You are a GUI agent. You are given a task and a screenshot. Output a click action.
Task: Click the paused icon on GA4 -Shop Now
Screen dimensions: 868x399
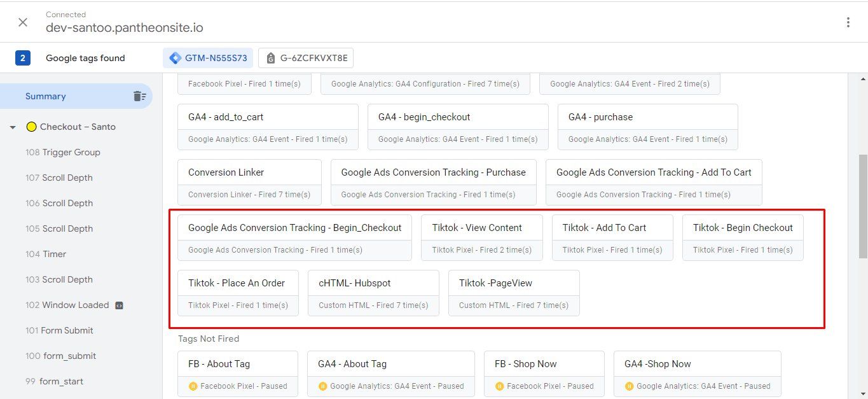pyautogui.click(x=629, y=386)
